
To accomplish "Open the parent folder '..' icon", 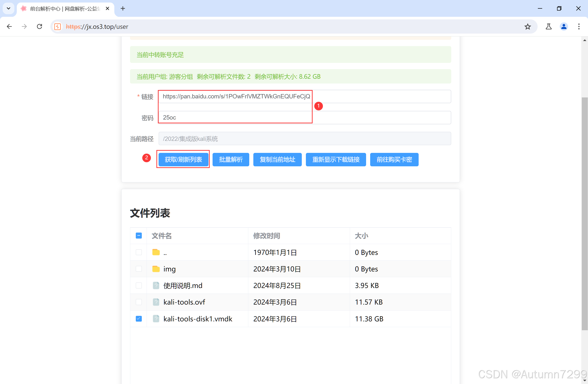I will (156, 252).
